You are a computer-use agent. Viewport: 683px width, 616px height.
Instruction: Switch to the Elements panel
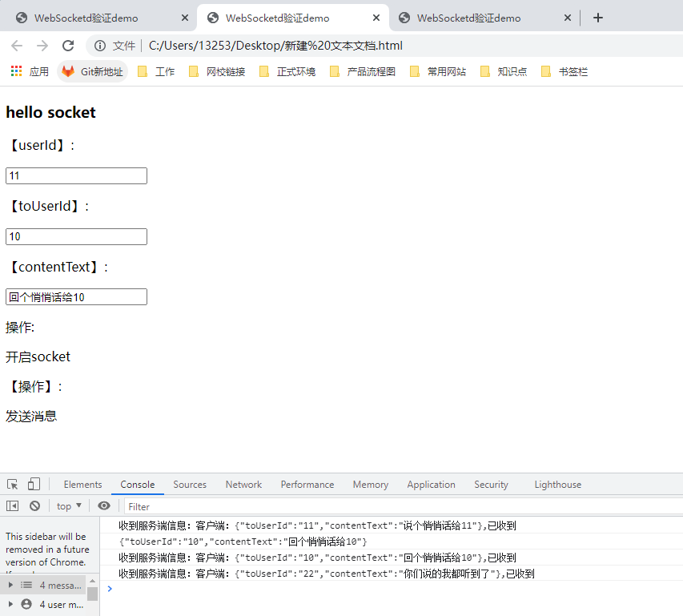click(82, 485)
